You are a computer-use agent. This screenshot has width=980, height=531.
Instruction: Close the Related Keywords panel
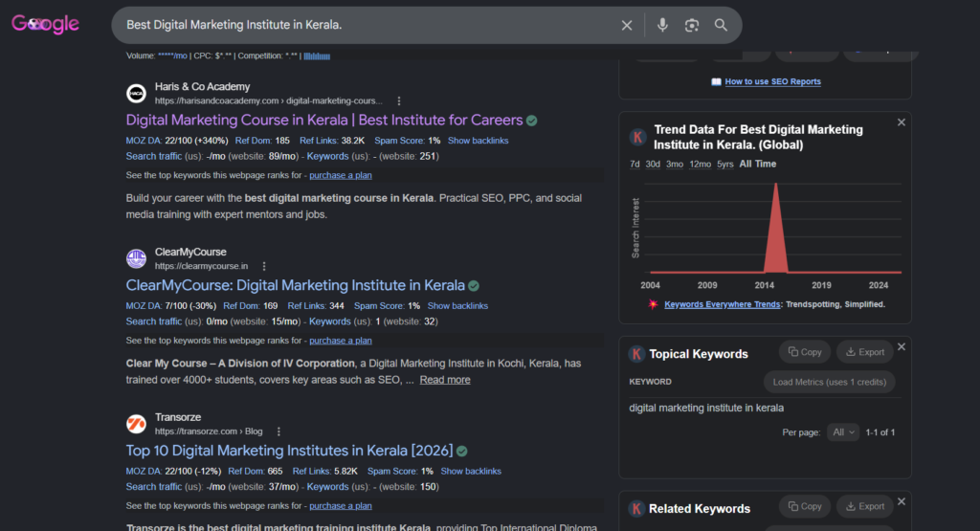(902, 501)
